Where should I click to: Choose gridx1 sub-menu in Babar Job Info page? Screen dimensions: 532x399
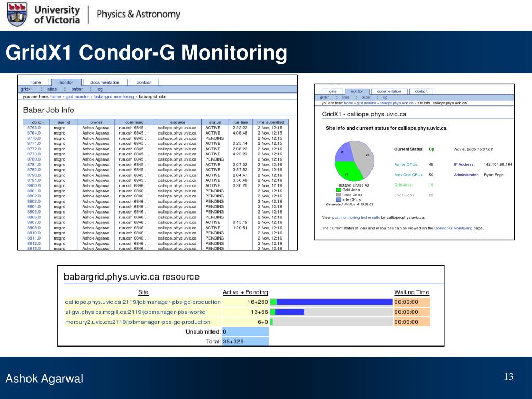[27, 89]
